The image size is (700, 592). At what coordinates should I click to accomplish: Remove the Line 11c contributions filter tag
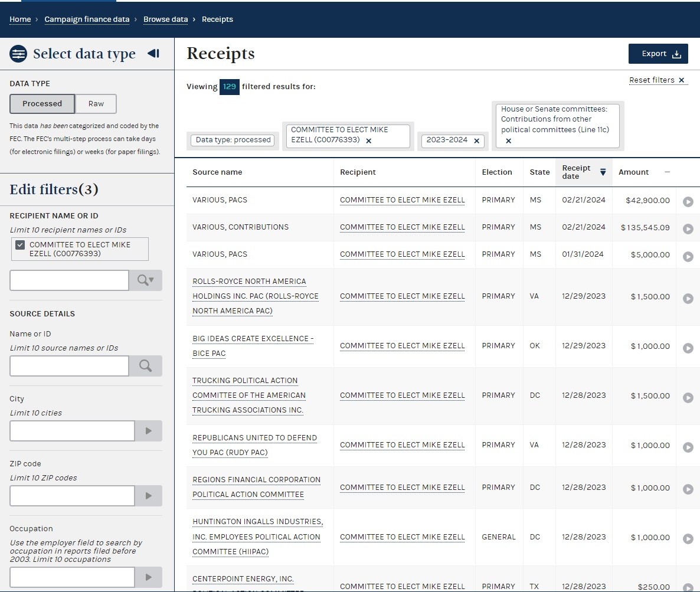[x=509, y=141]
